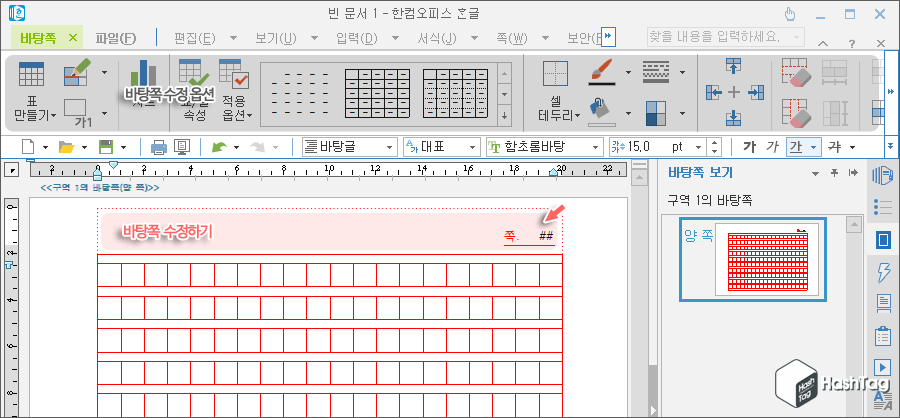Expand the cell fill color dropdown arrow
This screenshot has width=900, height=418.
(628, 113)
